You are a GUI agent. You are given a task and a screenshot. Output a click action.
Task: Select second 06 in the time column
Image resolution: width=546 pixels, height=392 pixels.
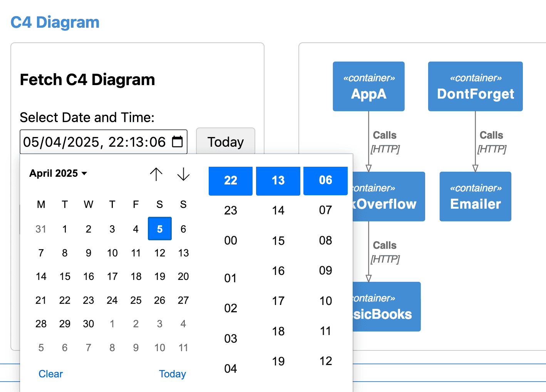tap(325, 180)
